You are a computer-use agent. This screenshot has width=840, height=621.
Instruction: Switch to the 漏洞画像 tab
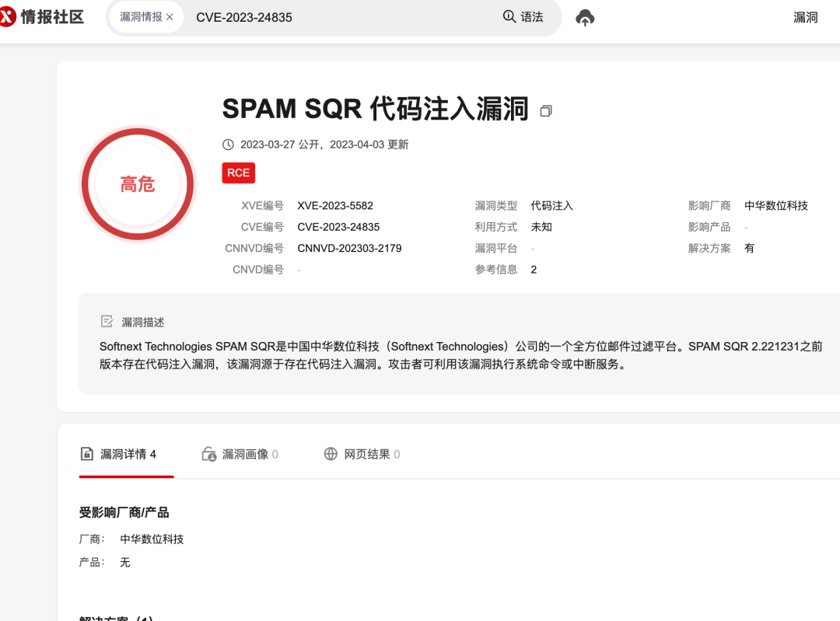pyautogui.click(x=240, y=455)
